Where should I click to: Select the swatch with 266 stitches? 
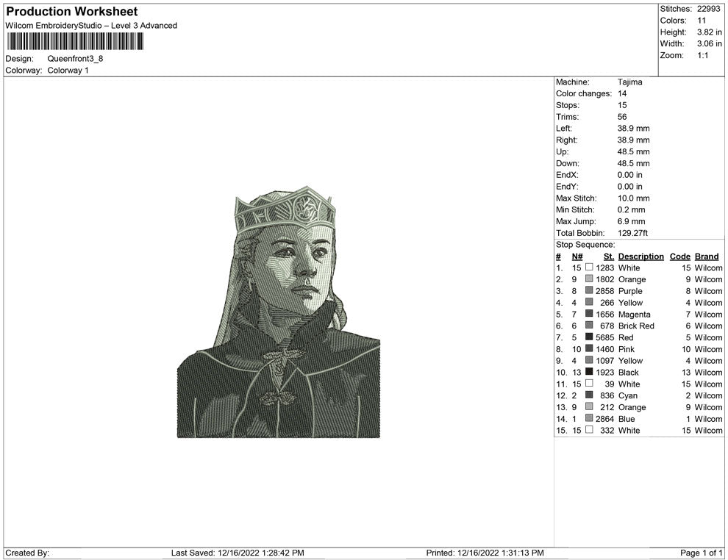[589, 302]
